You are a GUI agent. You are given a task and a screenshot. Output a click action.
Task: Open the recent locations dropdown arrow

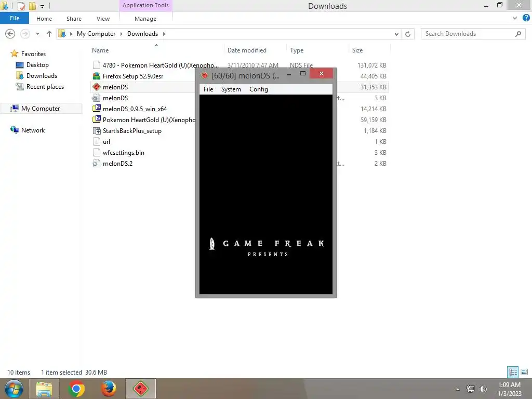[37, 34]
